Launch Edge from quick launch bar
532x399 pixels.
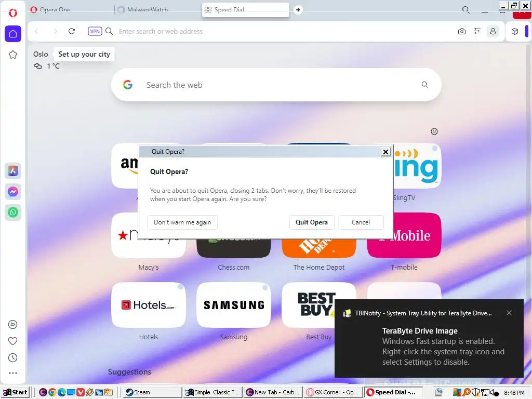[62, 392]
